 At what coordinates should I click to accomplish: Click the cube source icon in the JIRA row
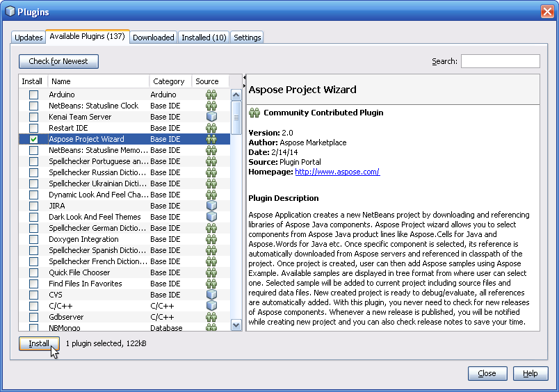(x=211, y=206)
